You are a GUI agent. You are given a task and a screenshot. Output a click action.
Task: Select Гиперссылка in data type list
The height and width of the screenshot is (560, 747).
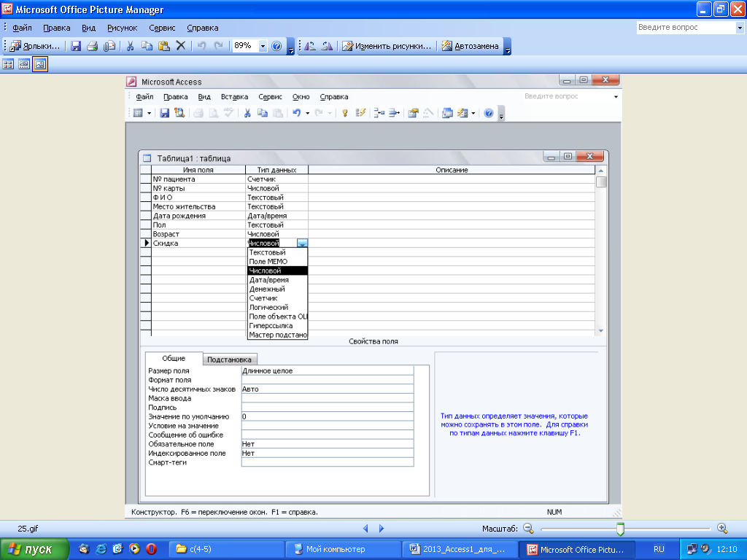tap(278, 326)
